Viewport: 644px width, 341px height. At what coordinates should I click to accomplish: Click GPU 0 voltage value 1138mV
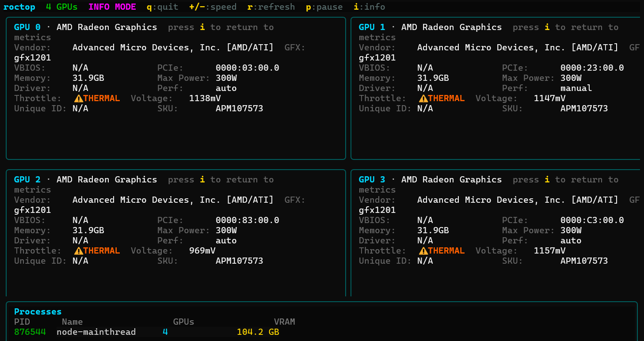(x=205, y=99)
